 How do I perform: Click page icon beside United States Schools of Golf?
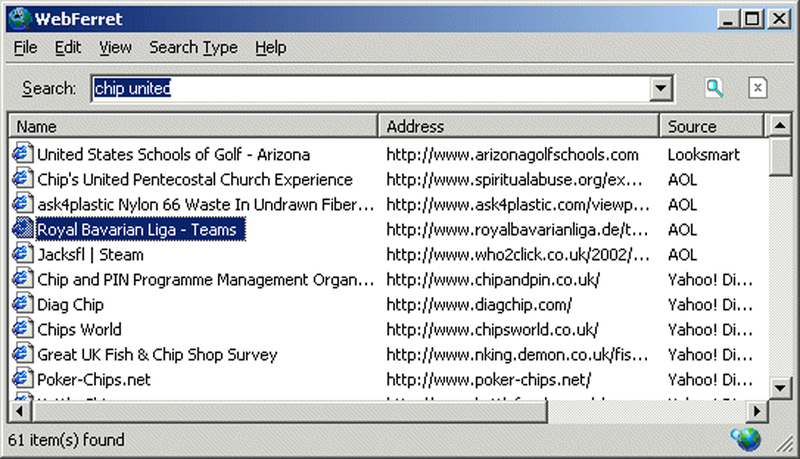click(x=22, y=154)
